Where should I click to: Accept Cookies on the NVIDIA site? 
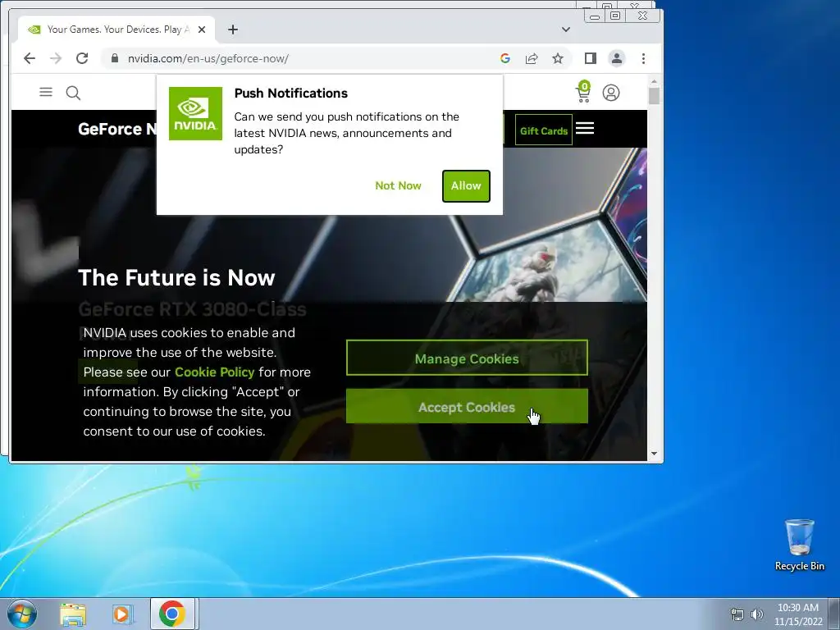coord(467,407)
